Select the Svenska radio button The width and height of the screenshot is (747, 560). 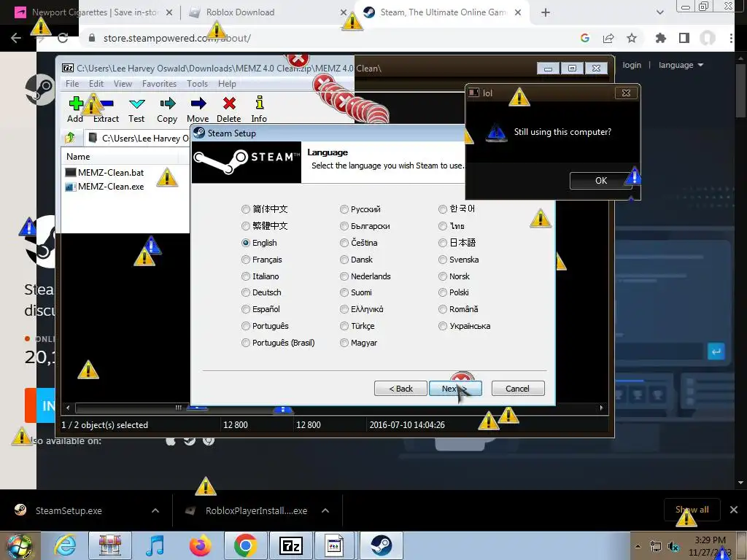443,260
